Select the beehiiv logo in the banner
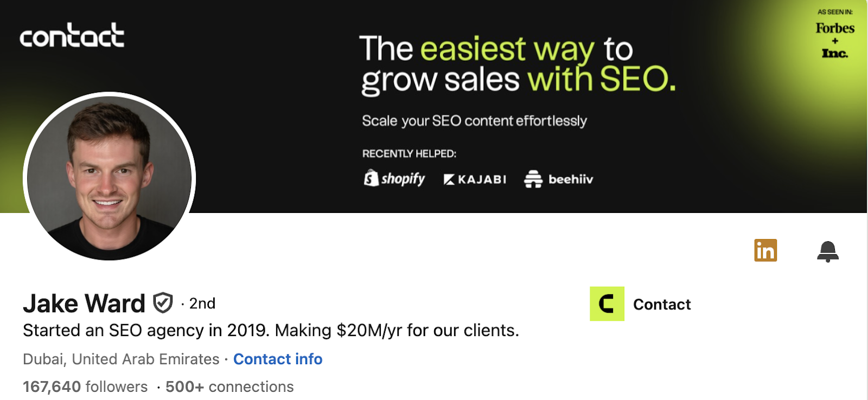 [558, 179]
